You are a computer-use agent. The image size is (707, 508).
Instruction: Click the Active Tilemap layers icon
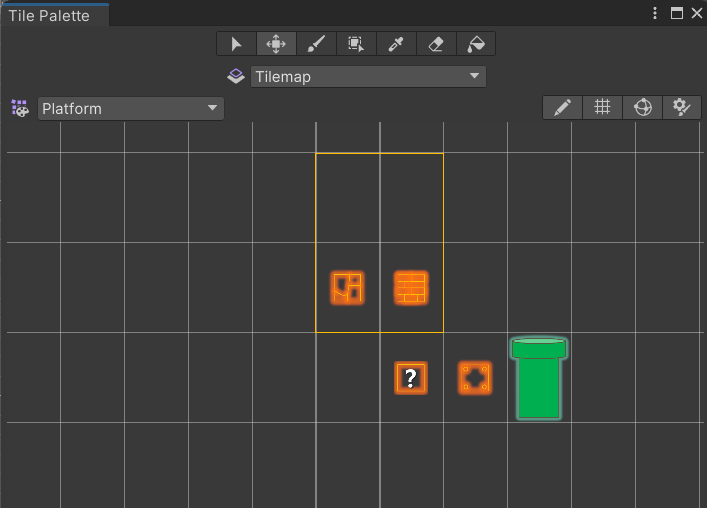click(x=236, y=76)
